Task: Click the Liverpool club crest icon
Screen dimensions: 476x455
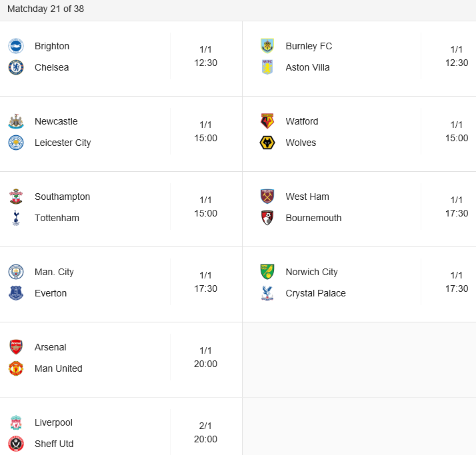Action: tap(16, 422)
